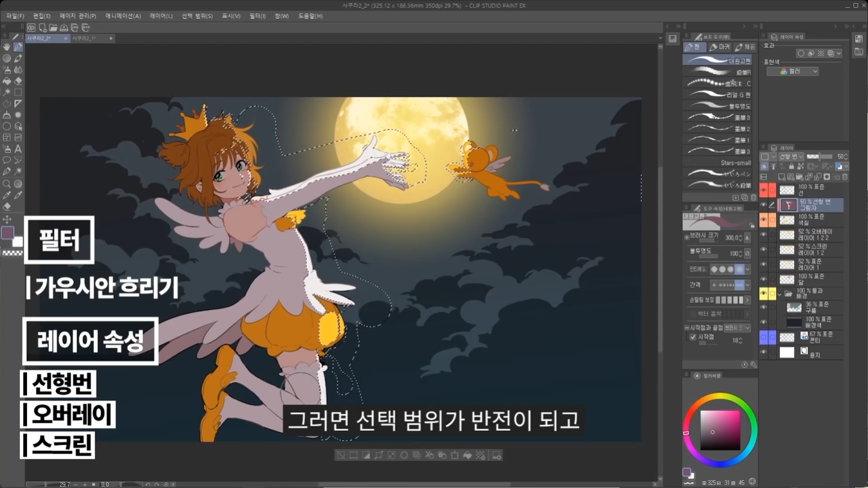Click the main foreground color swatch in toolbox
Viewport: 868px width, 488px height.
coord(8,233)
